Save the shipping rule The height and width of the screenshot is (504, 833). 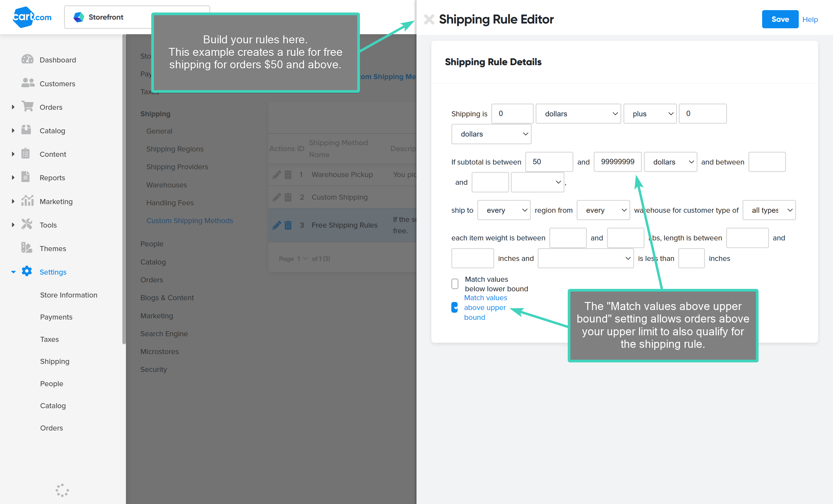click(x=780, y=19)
